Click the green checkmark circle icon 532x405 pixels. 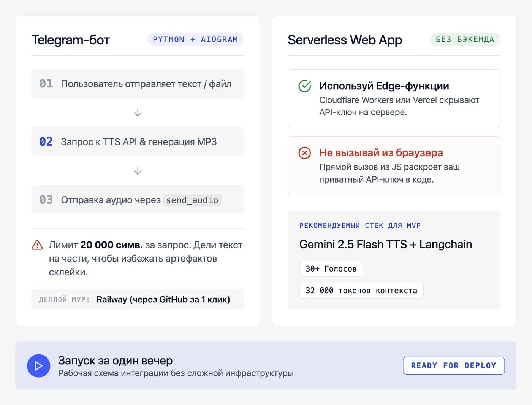[305, 86]
